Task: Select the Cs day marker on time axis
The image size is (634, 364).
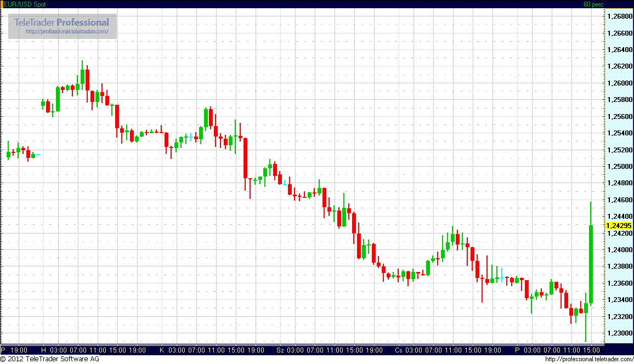Action: [x=399, y=350]
